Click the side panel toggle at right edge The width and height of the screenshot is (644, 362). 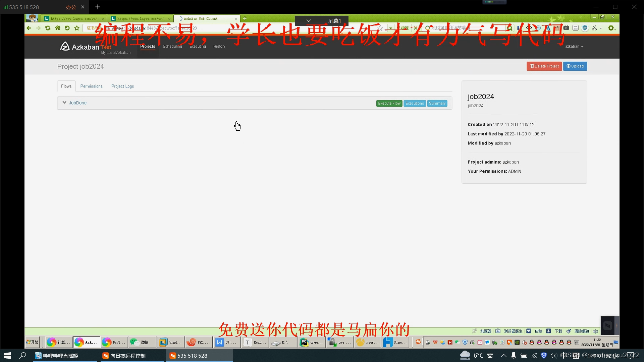(x=617, y=325)
